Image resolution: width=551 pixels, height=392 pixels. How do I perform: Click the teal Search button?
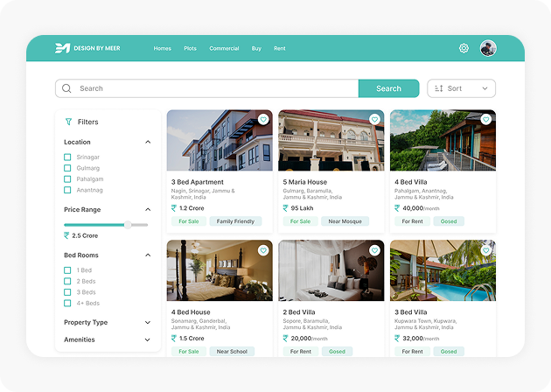[x=388, y=88]
